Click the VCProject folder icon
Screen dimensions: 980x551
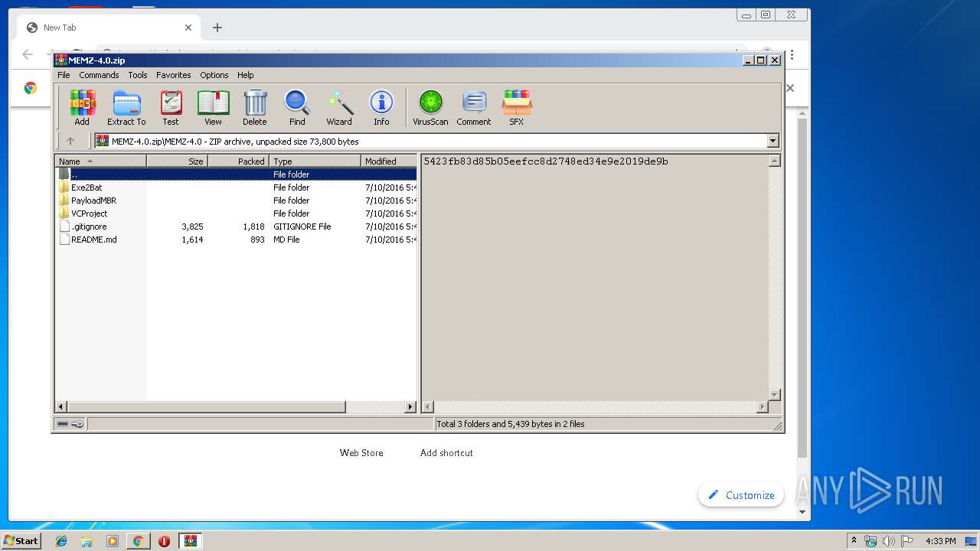pos(64,214)
